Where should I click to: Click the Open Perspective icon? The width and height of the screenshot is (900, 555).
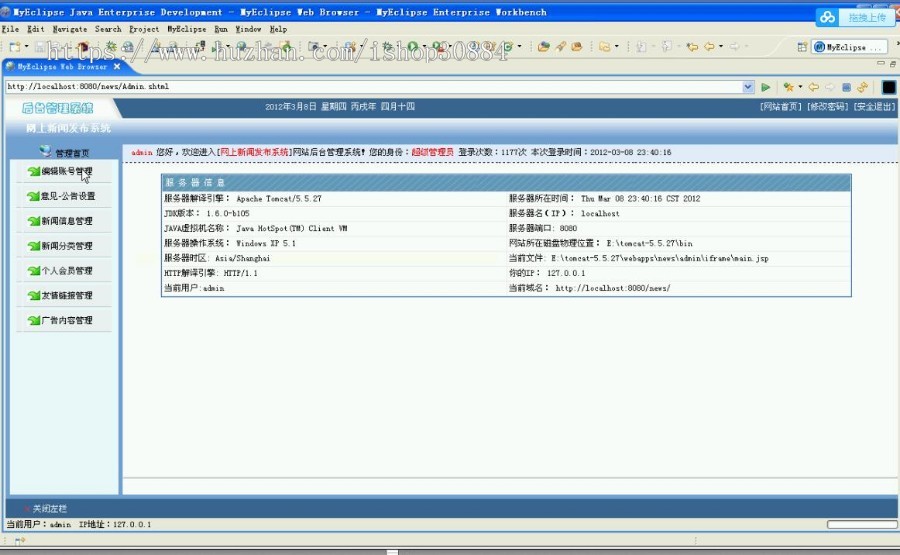tap(802, 47)
